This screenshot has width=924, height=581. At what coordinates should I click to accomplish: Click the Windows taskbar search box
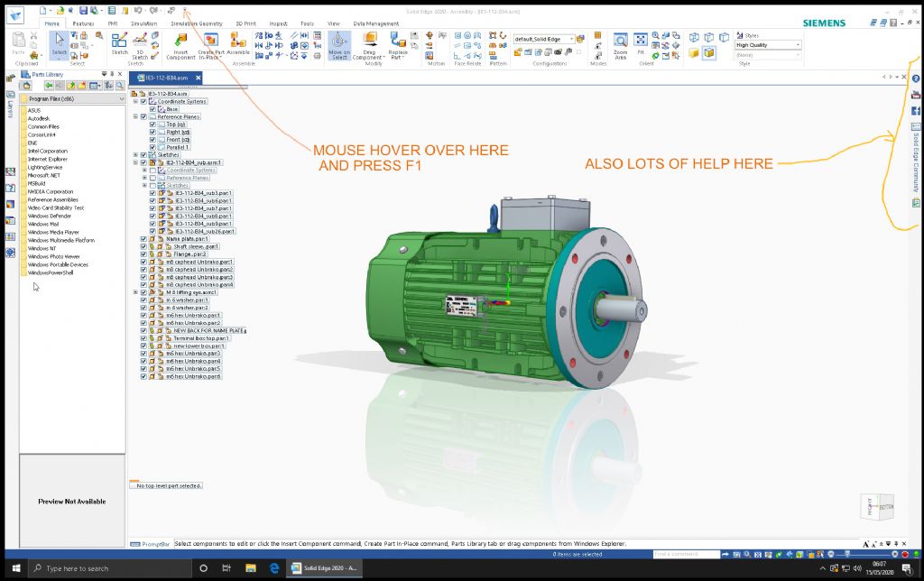(110, 568)
